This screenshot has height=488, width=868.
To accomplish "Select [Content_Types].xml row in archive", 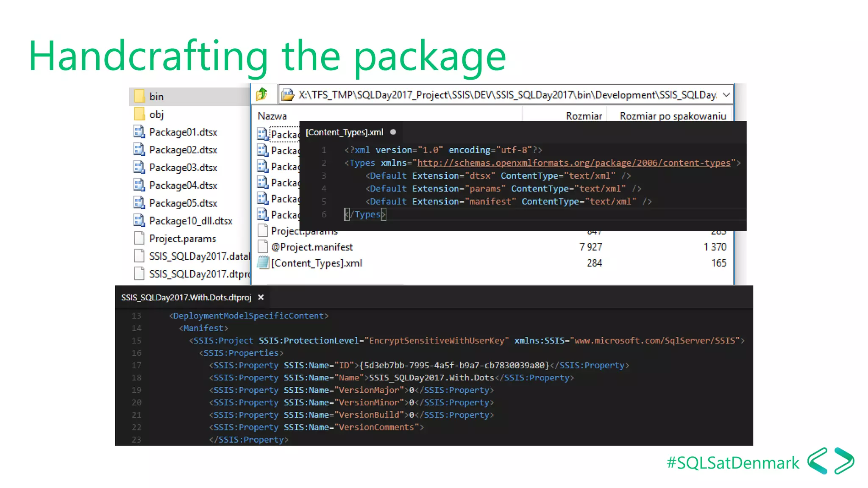I will pos(492,263).
